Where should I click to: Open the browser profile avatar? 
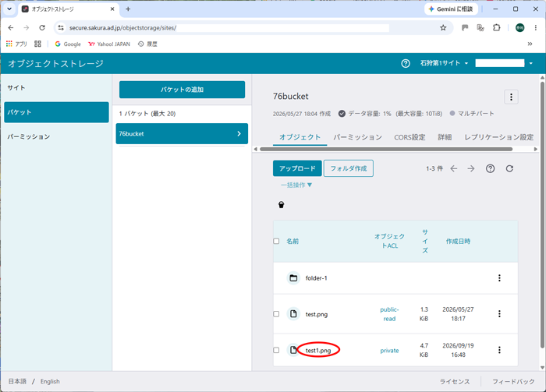(520, 28)
